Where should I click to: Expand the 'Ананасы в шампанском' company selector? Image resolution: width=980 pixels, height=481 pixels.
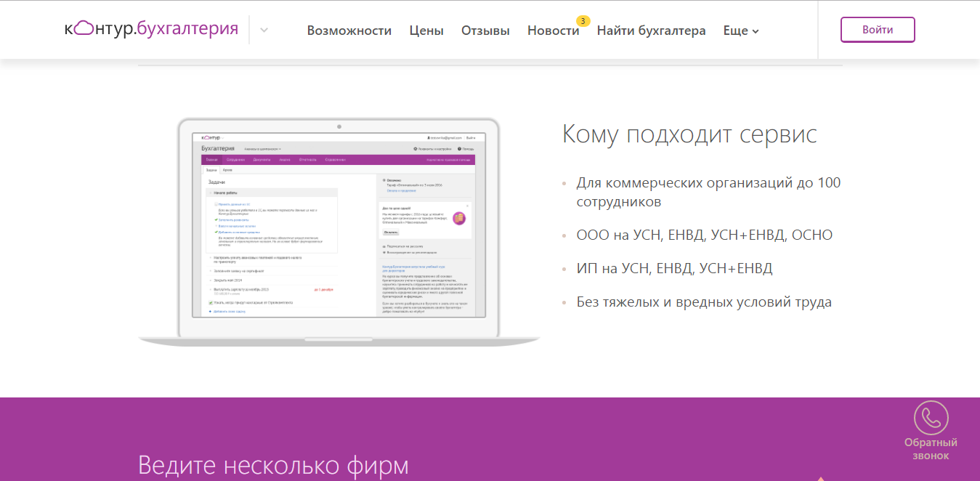pyautogui.click(x=263, y=147)
